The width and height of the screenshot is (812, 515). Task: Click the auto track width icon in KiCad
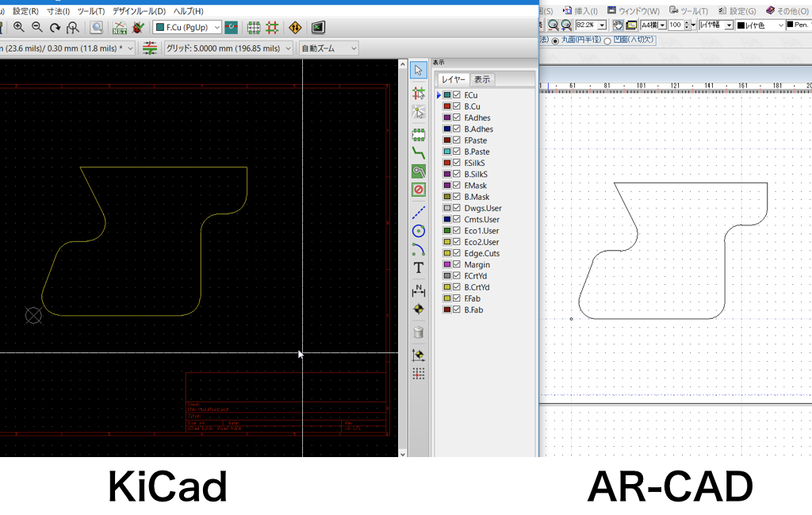tap(150, 48)
